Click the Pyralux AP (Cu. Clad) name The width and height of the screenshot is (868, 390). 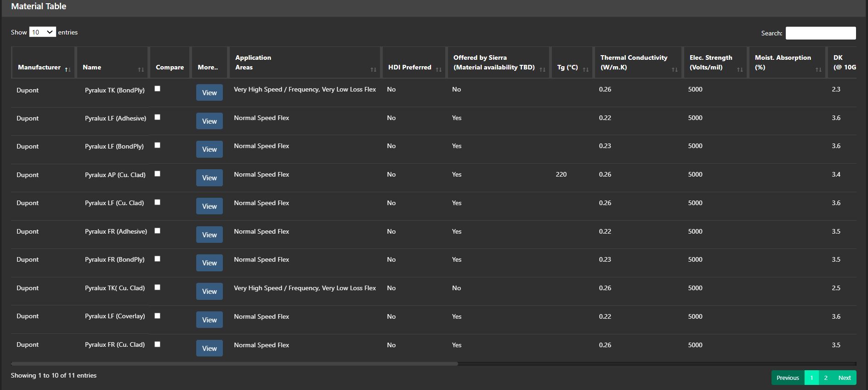pos(115,175)
